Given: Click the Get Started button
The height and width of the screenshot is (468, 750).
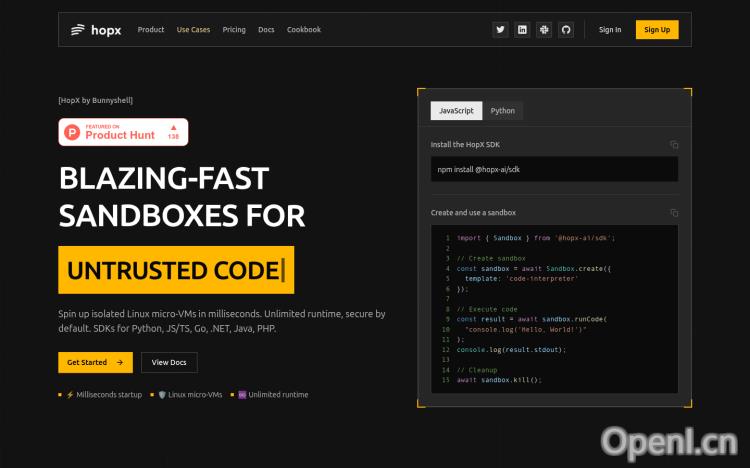Looking at the screenshot, I should [x=95, y=362].
